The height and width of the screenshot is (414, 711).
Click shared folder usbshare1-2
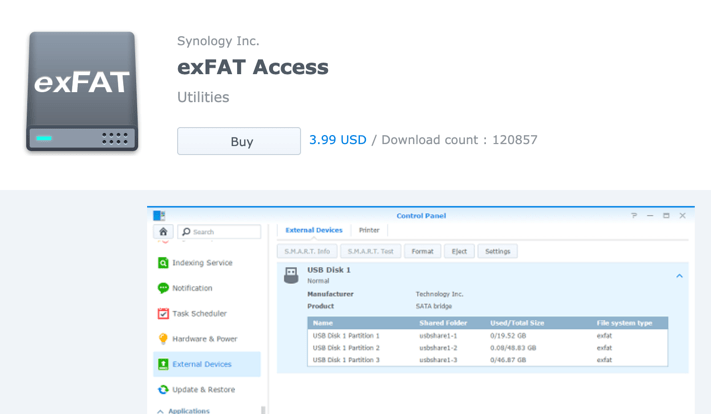(438, 348)
